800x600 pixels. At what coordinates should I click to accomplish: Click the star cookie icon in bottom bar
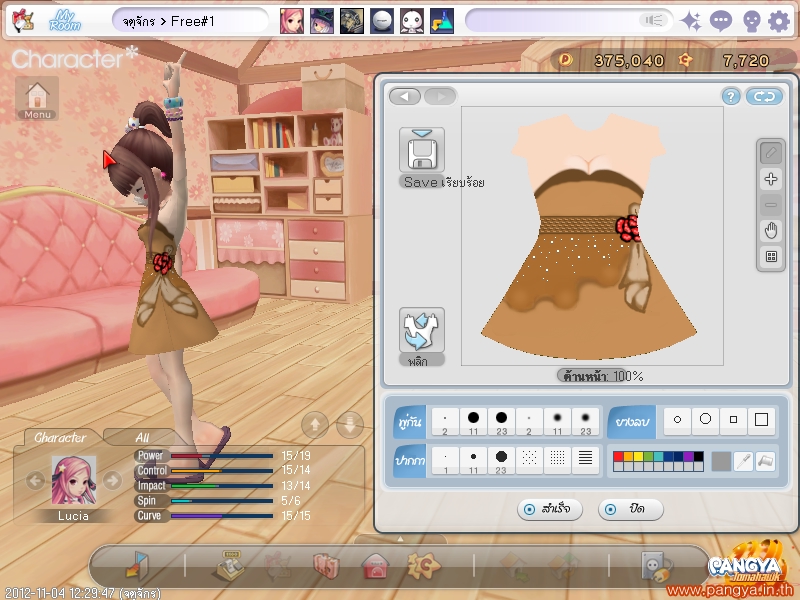pos(423,565)
